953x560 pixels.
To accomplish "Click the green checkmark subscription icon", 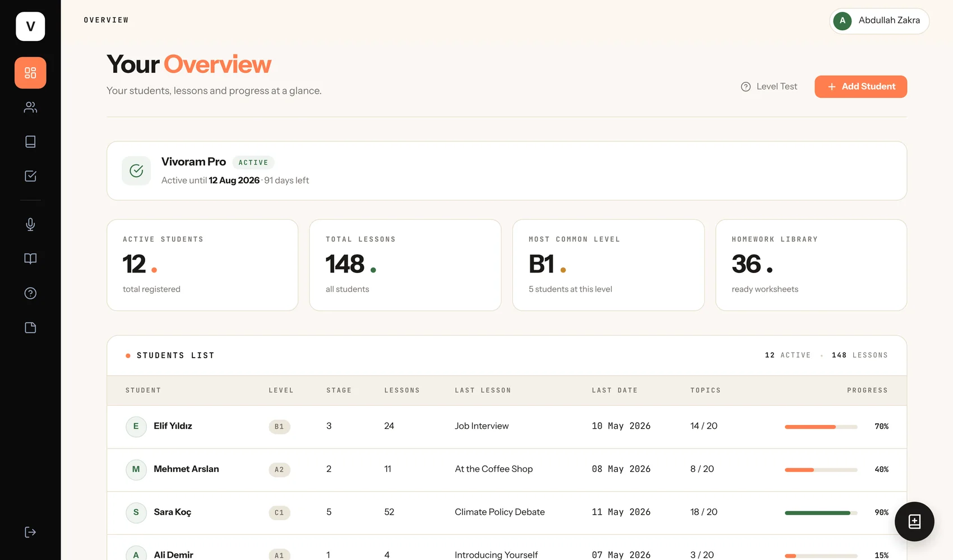I will tap(136, 170).
